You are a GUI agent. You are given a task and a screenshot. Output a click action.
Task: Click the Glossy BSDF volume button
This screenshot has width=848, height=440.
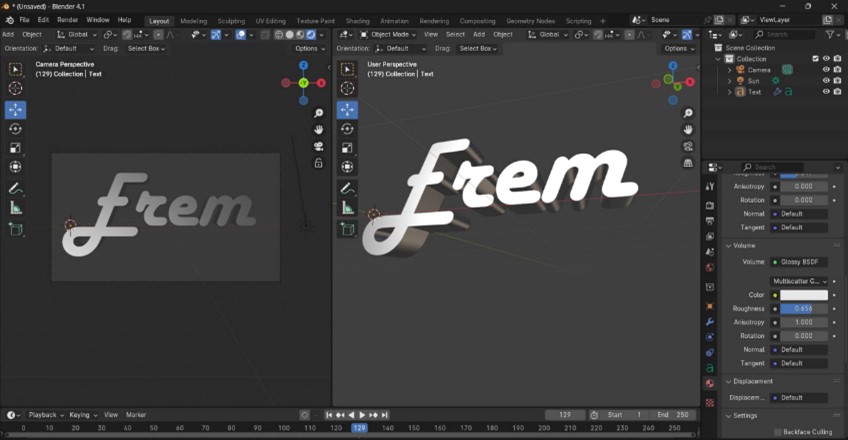[798, 262]
